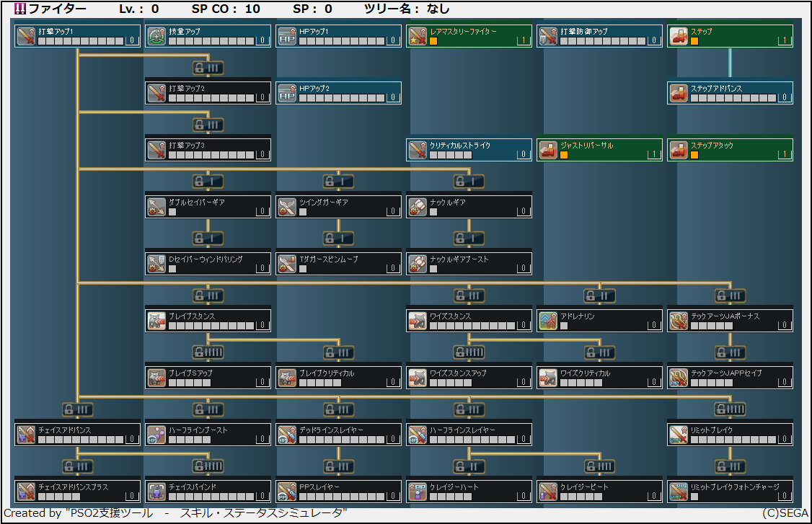The height and width of the screenshot is (524, 812).
Task: Set the クリティカルストライク level gauge bar
Action: click(x=451, y=155)
